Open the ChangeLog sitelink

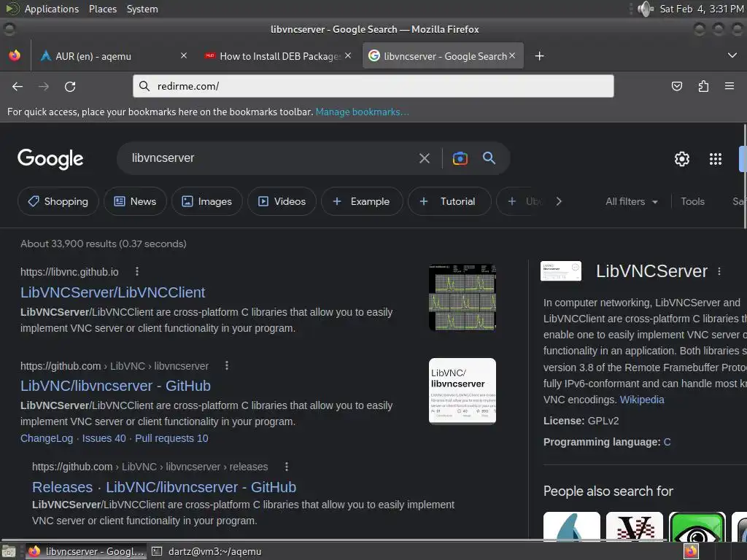tap(47, 438)
